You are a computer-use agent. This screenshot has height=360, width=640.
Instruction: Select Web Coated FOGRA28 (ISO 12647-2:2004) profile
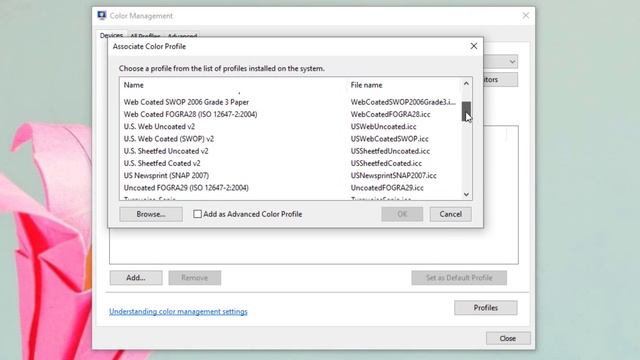click(x=190, y=114)
